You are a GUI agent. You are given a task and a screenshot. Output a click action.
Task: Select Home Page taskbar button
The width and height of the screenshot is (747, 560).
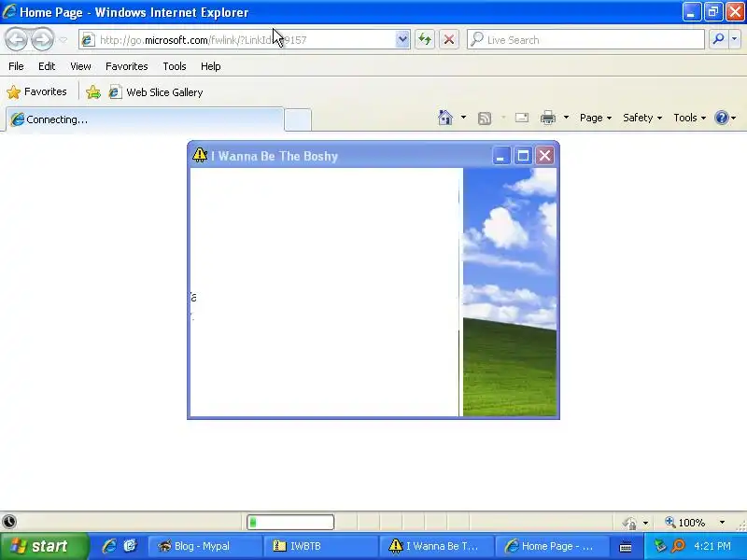click(552, 546)
